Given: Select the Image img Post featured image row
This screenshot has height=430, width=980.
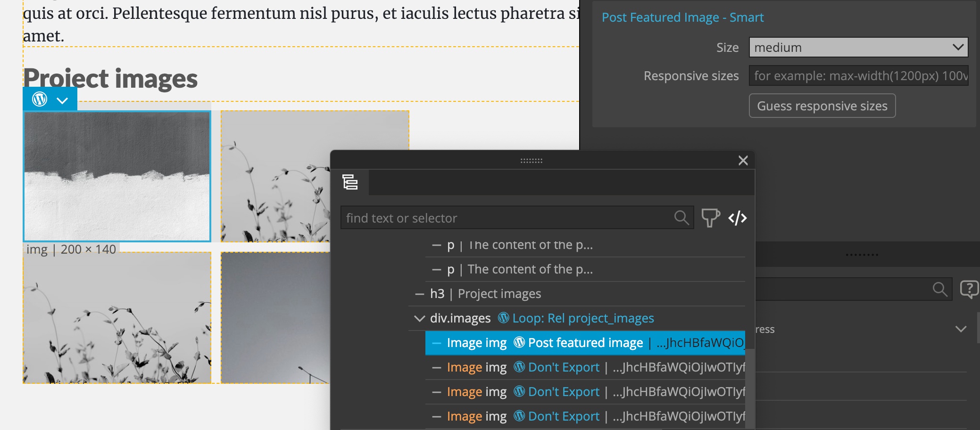Looking at the screenshot, I should 585,343.
